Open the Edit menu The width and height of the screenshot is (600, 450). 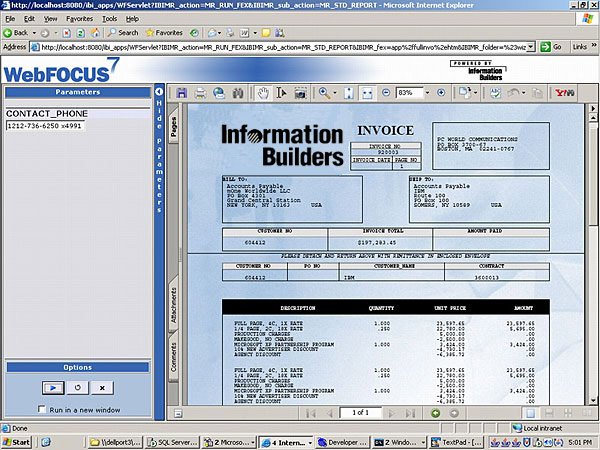point(29,19)
